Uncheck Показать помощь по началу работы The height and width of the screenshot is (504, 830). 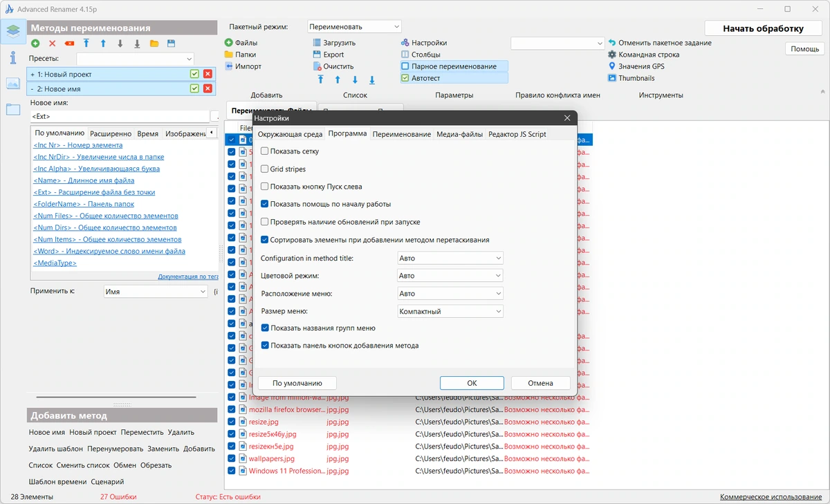coord(265,204)
